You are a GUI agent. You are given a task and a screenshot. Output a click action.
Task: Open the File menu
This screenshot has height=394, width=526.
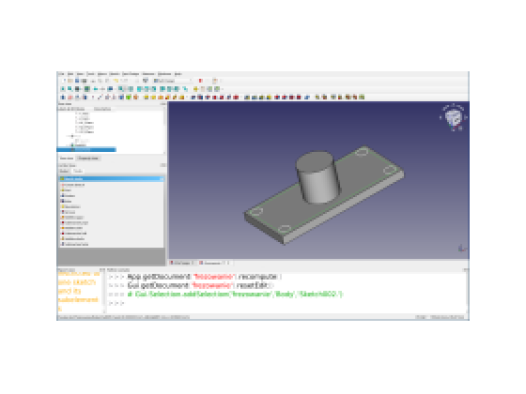(61, 74)
